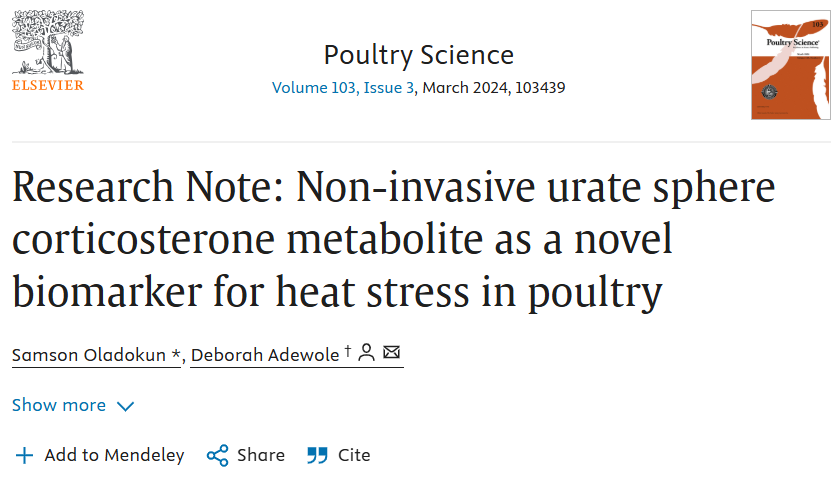
Task: Click the Elsevier tree logo
Action: pos(48,42)
